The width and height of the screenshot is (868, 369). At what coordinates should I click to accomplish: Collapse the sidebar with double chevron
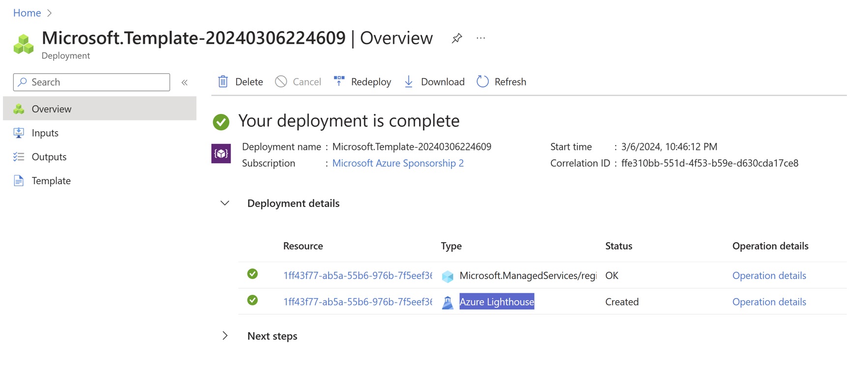pos(184,83)
